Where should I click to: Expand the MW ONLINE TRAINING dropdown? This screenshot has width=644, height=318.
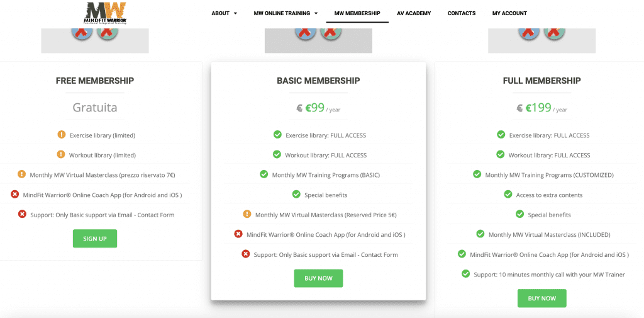click(286, 13)
